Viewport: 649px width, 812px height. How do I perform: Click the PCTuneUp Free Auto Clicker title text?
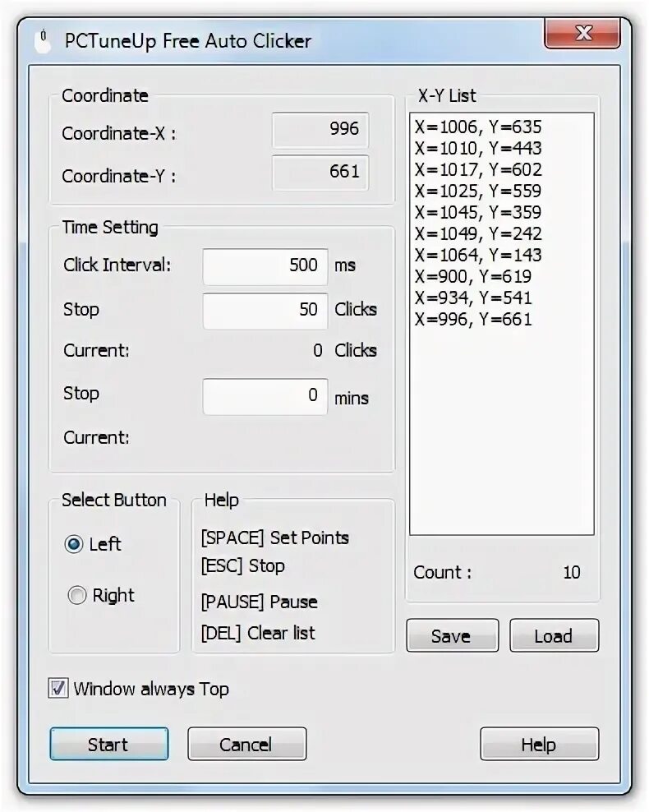[187, 41]
